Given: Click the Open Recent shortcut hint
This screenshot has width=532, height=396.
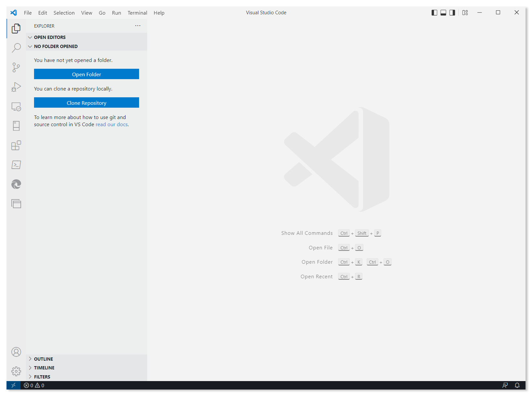Looking at the screenshot, I should click(x=331, y=277).
